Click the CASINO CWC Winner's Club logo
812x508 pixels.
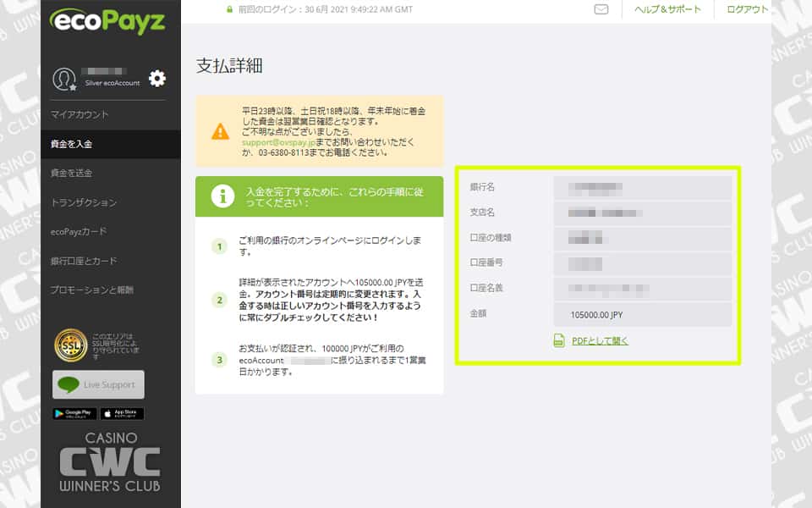click(110, 462)
